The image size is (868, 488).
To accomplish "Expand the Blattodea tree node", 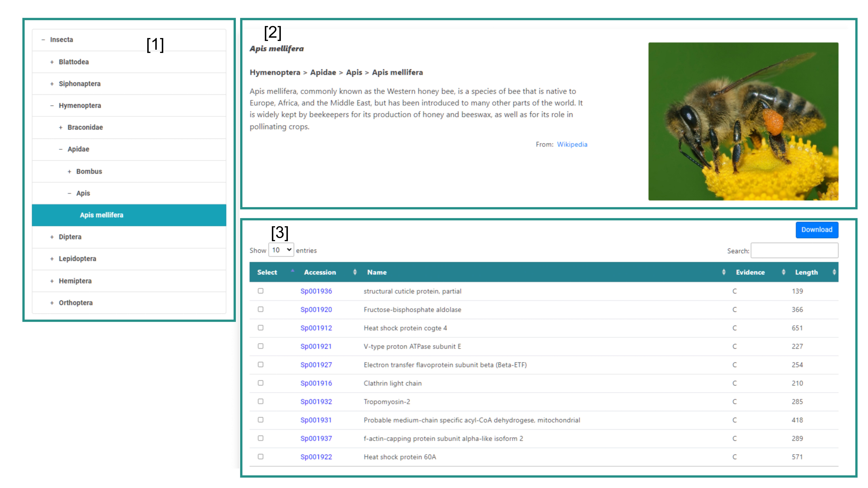I will (52, 62).
